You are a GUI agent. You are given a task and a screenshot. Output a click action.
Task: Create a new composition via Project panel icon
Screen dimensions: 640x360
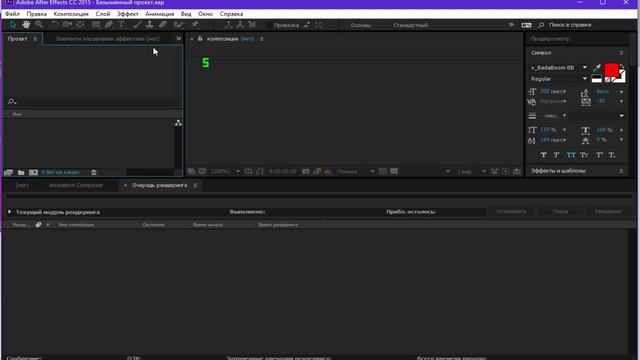[33, 173]
